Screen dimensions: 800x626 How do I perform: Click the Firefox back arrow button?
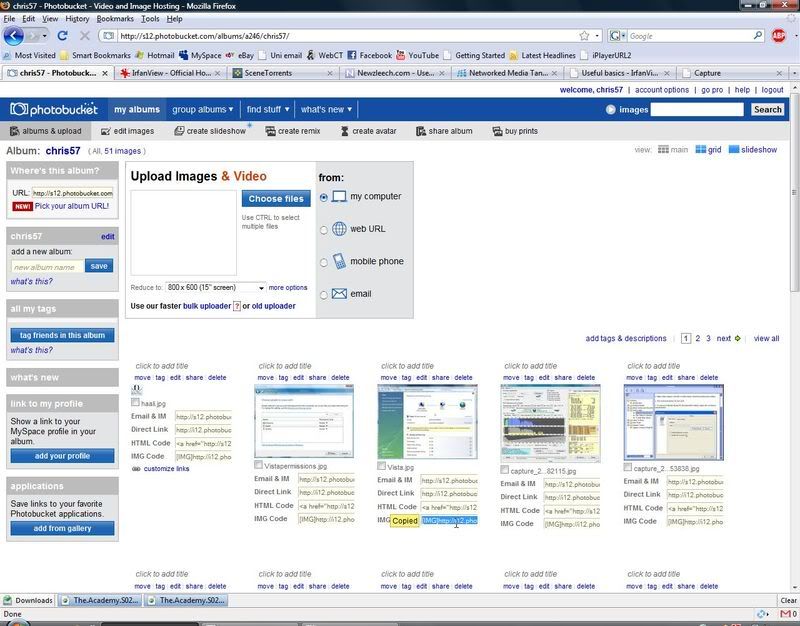pyautogui.click(x=13, y=36)
